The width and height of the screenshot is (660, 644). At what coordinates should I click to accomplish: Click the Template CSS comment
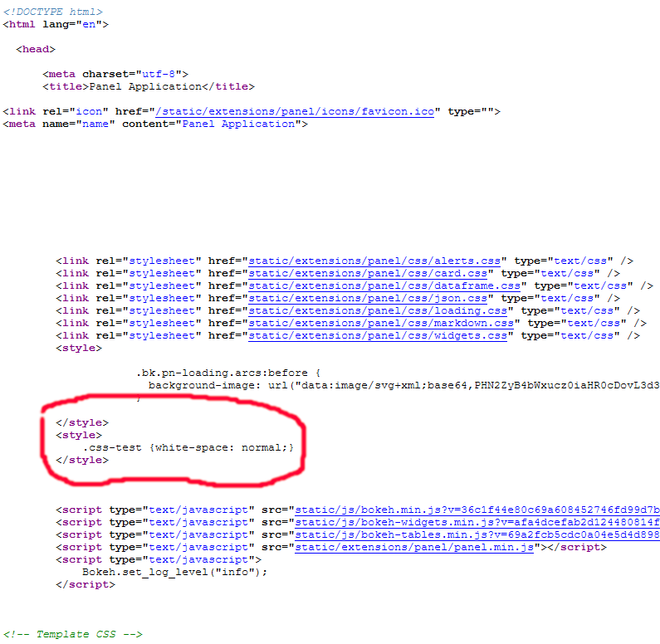(x=73, y=634)
